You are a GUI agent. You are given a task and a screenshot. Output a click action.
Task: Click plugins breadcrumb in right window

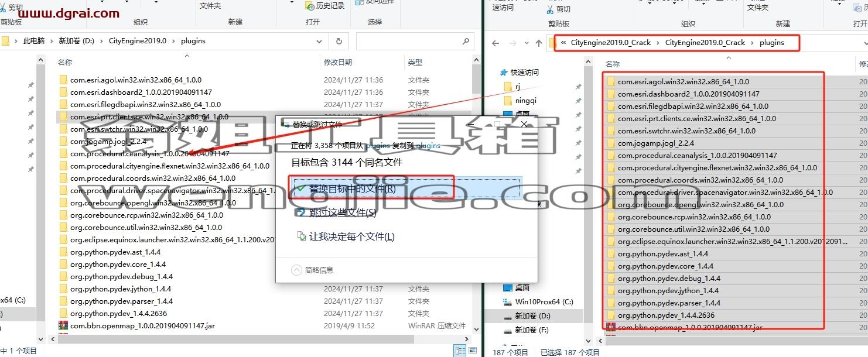point(771,43)
